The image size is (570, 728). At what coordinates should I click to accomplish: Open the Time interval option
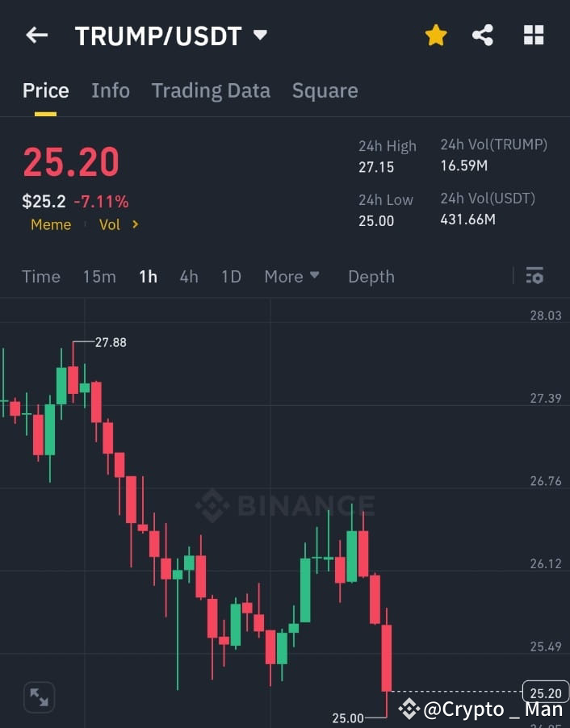(x=40, y=276)
